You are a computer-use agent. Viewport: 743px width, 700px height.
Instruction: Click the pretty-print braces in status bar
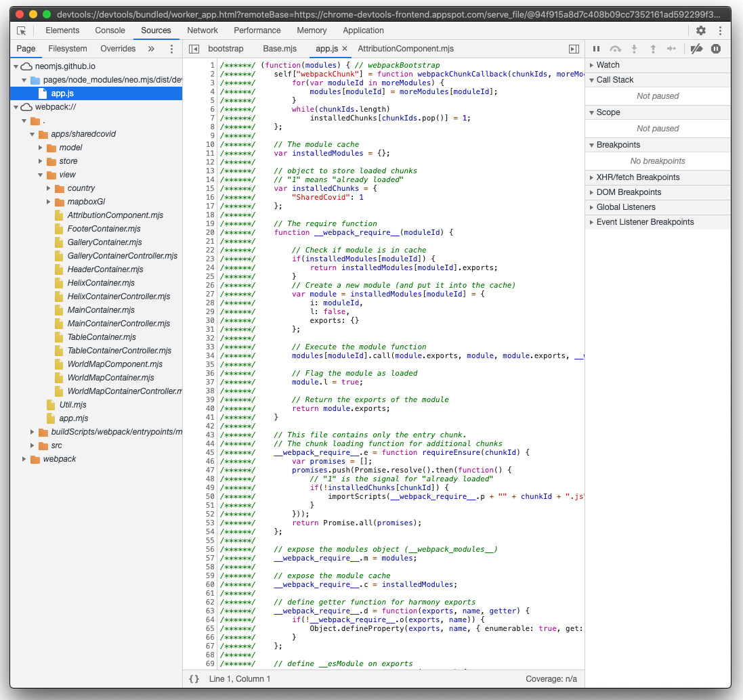(x=193, y=678)
